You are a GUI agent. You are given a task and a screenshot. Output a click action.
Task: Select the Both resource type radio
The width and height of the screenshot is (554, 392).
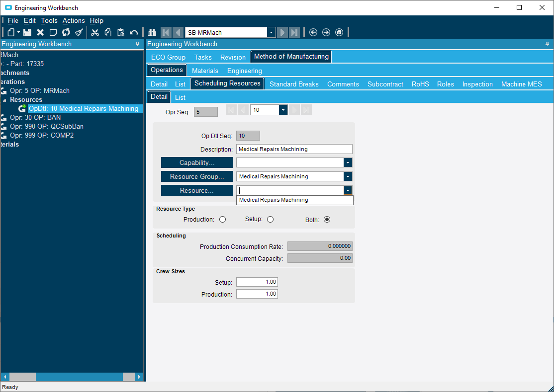click(327, 220)
